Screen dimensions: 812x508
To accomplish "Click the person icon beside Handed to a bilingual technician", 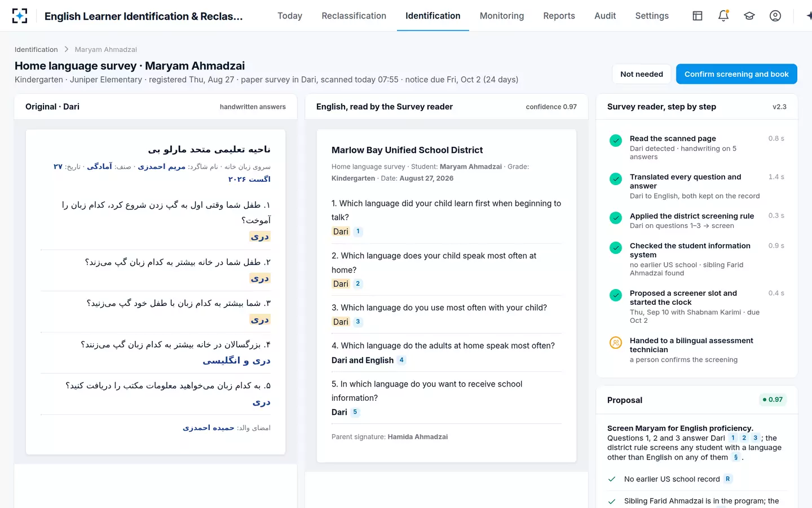I will coord(616,343).
